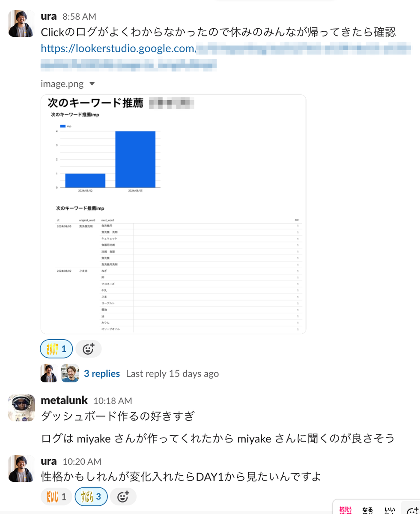420x514 pixels.
Task: Add a reaction below the DAY1 message
Action: click(x=123, y=497)
